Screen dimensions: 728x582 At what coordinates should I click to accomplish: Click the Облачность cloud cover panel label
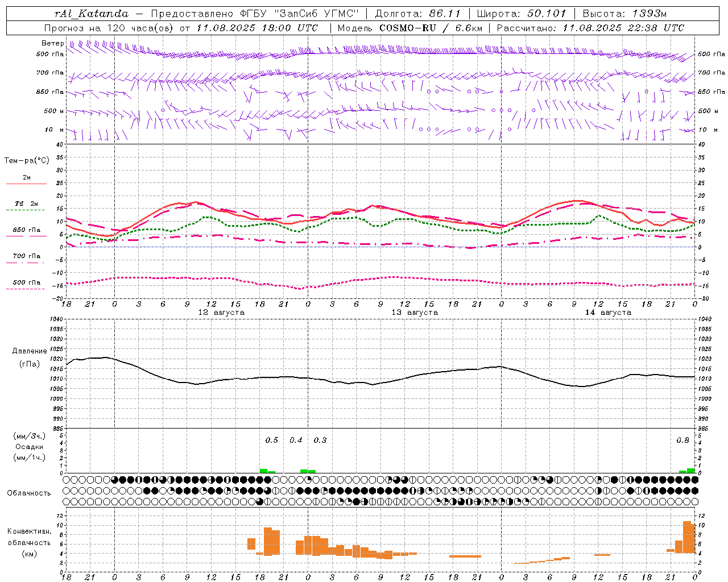pyautogui.click(x=29, y=493)
